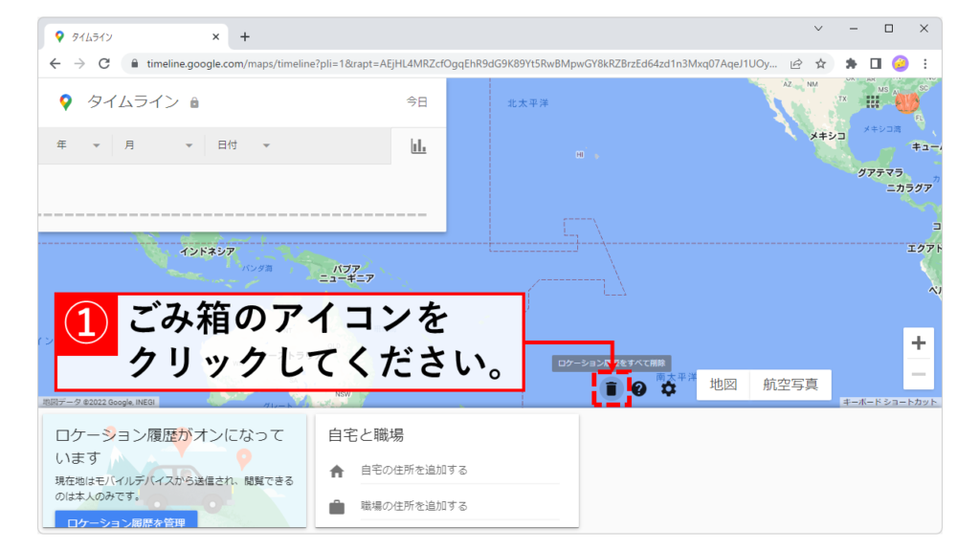Open the help question mark icon
Image resolution: width=980 pixels, height=551 pixels.
(x=639, y=388)
